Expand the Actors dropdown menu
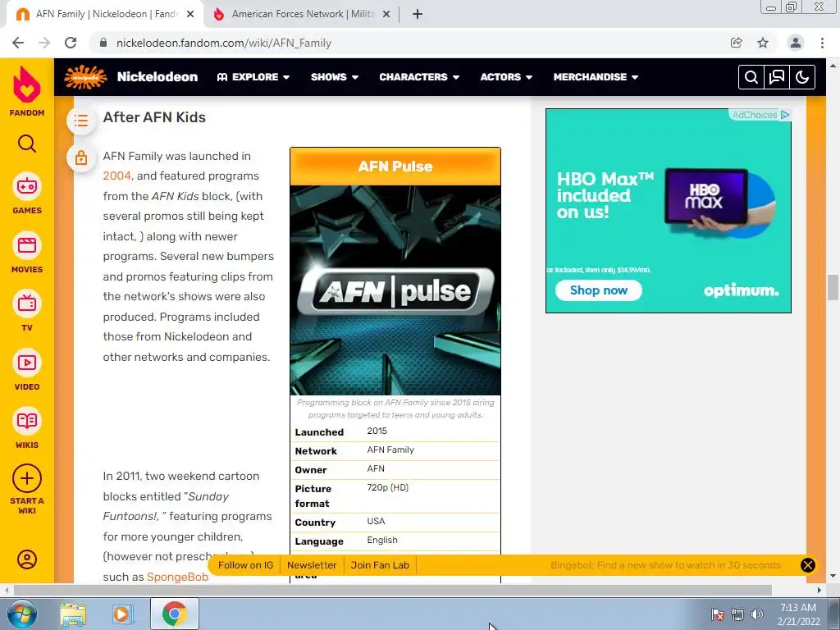 [506, 77]
